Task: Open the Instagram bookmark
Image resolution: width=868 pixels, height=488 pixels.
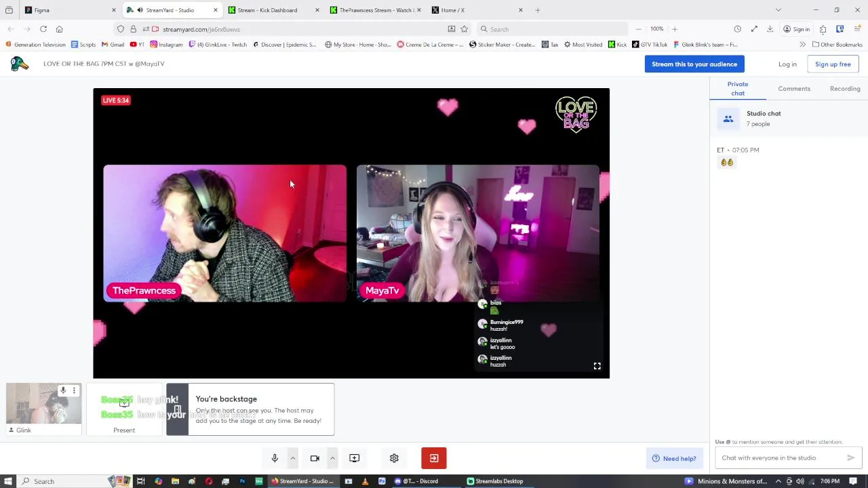Action: tap(167, 45)
